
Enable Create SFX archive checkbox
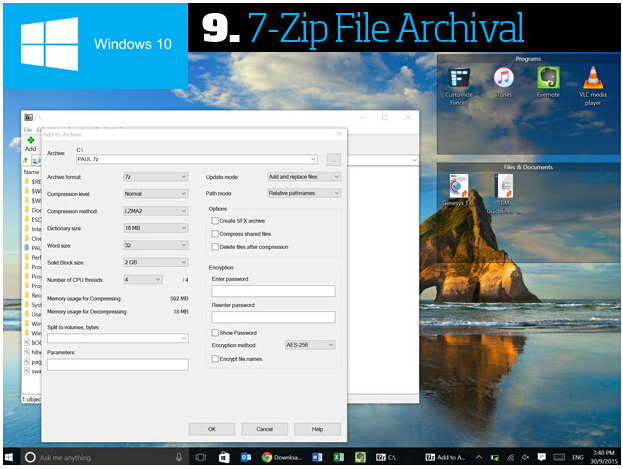coord(215,221)
